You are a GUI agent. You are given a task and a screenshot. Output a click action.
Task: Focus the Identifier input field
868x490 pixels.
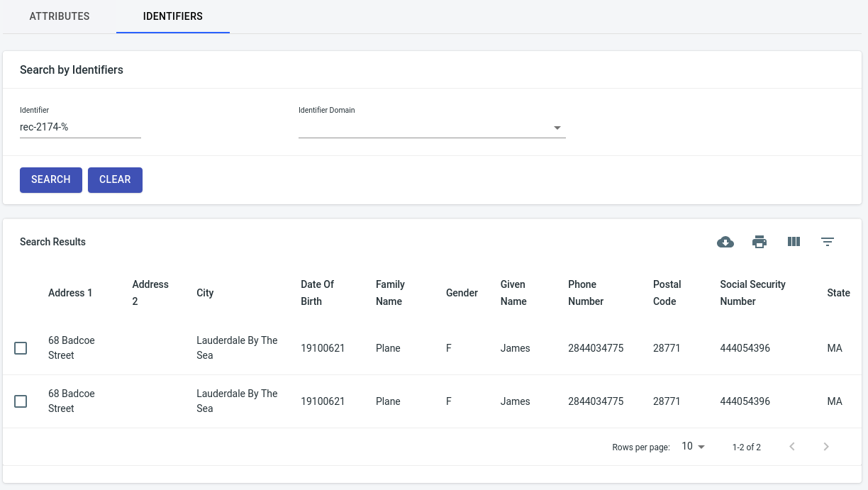point(80,128)
